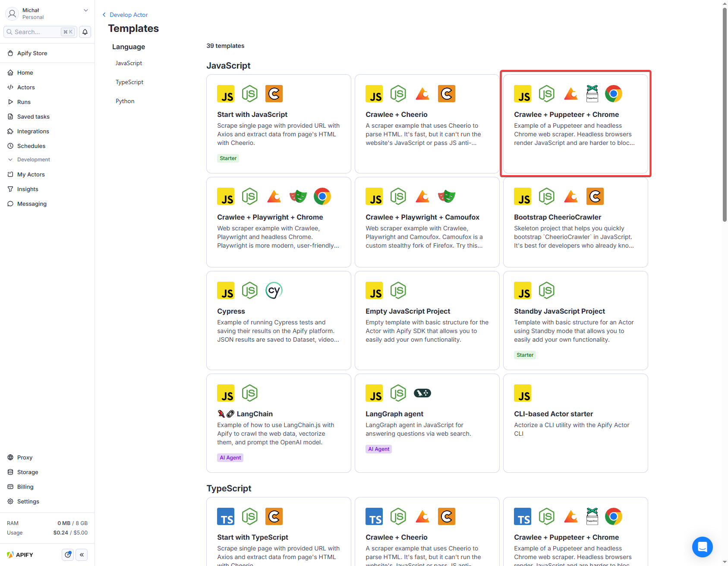Click the Apify logo in sidebar footer
The width and height of the screenshot is (728, 566).
click(20, 555)
